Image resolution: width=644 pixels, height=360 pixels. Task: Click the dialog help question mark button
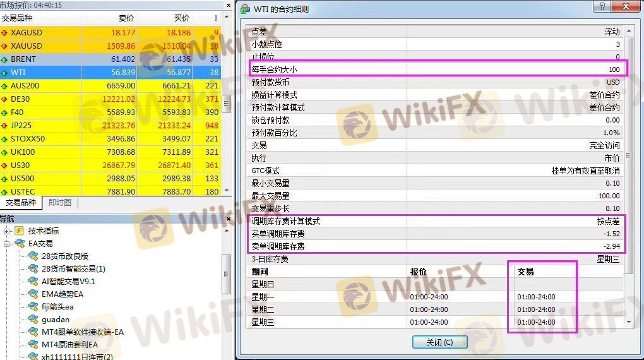pyautogui.click(x=602, y=6)
